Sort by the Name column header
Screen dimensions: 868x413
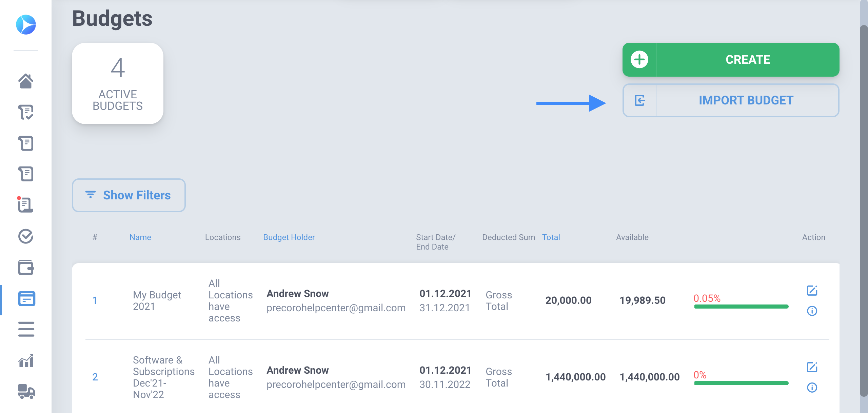pos(140,237)
